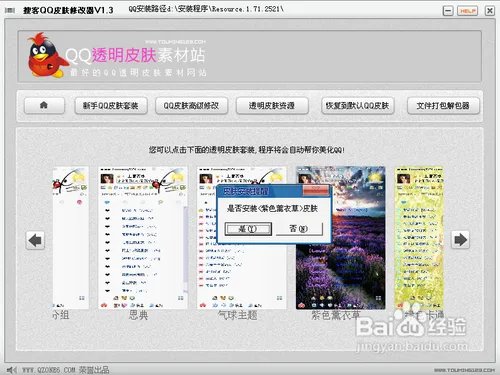Viewport: 500px width, 375px height.
Task: Click the home icon button
Action: [x=44, y=106]
